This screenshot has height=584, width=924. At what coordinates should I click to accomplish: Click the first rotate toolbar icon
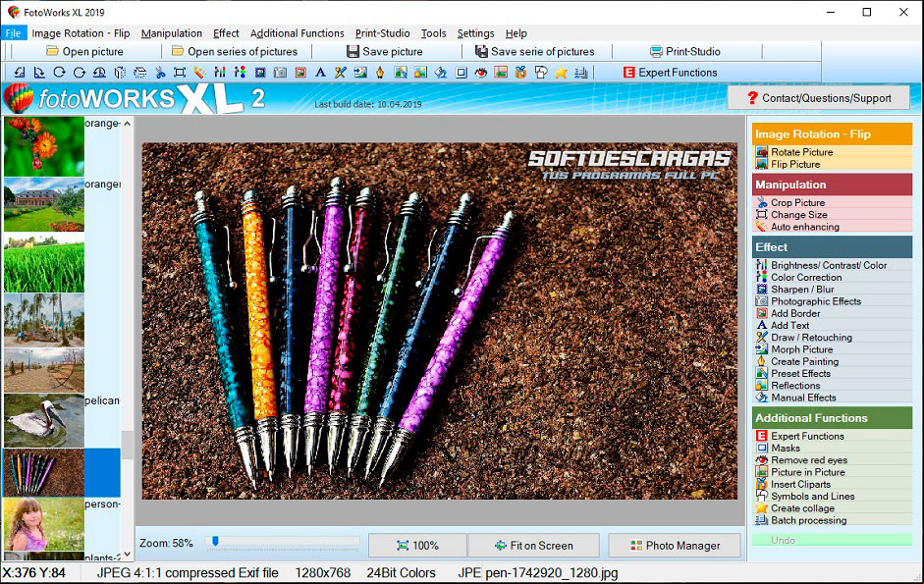pyautogui.click(x=20, y=73)
